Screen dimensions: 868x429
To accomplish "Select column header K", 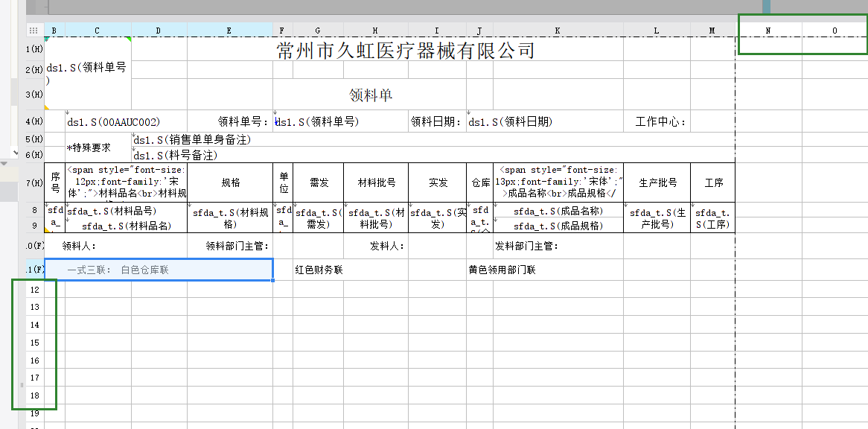I will click(558, 31).
